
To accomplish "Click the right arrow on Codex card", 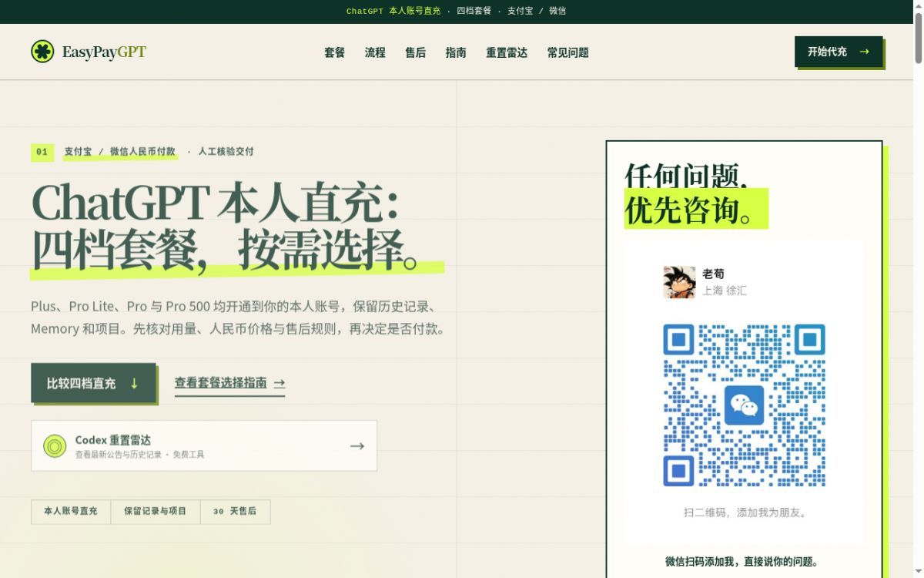I will 357,445.
